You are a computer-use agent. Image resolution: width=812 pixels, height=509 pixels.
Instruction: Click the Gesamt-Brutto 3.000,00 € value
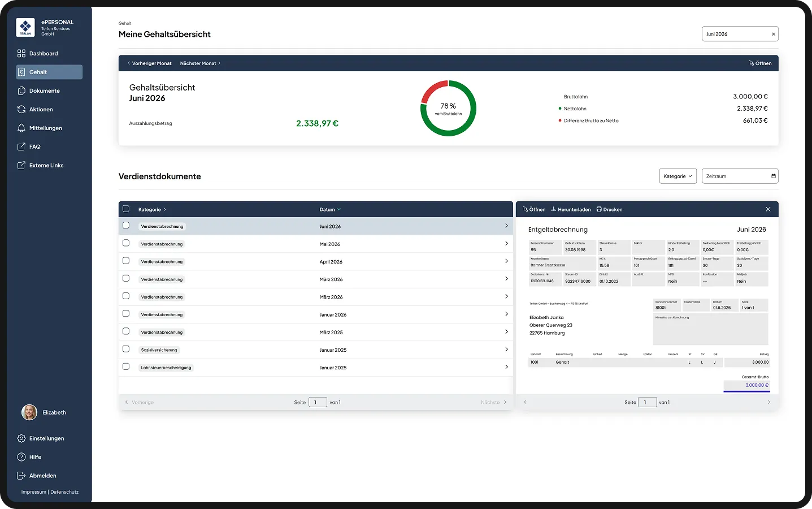[757, 385]
